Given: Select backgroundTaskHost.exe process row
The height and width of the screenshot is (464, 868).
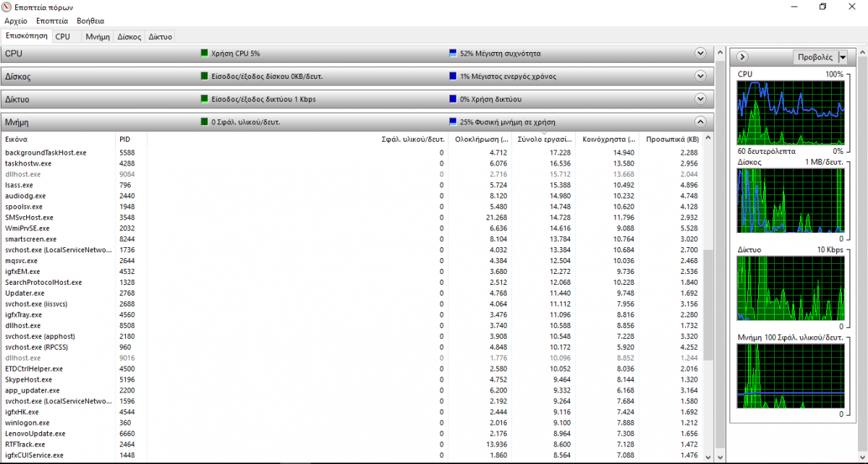Looking at the screenshot, I should pyautogui.click(x=352, y=152).
